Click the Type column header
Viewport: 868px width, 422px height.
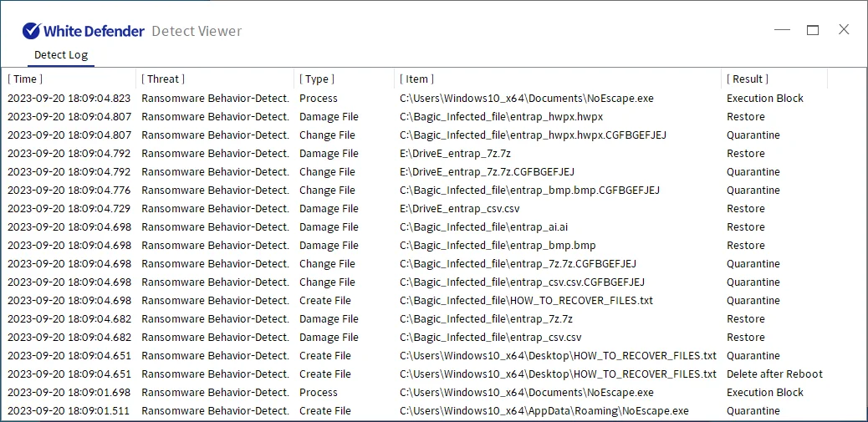[x=317, y=79]
